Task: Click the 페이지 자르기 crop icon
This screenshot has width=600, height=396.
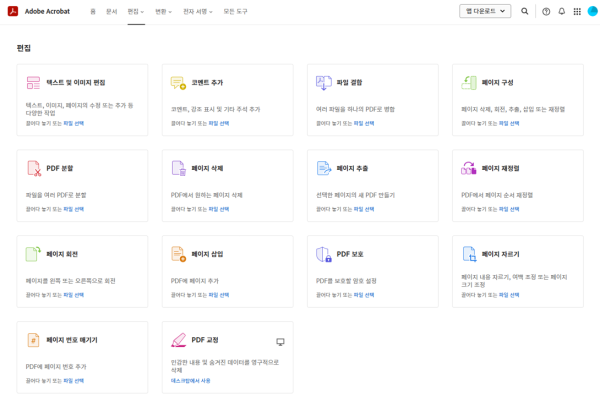Action: pos(470,254)
